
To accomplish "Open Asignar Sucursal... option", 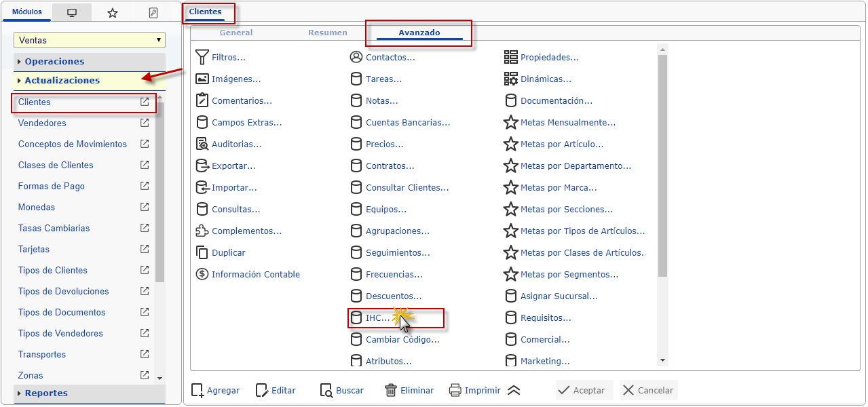I will coord(559,296).
